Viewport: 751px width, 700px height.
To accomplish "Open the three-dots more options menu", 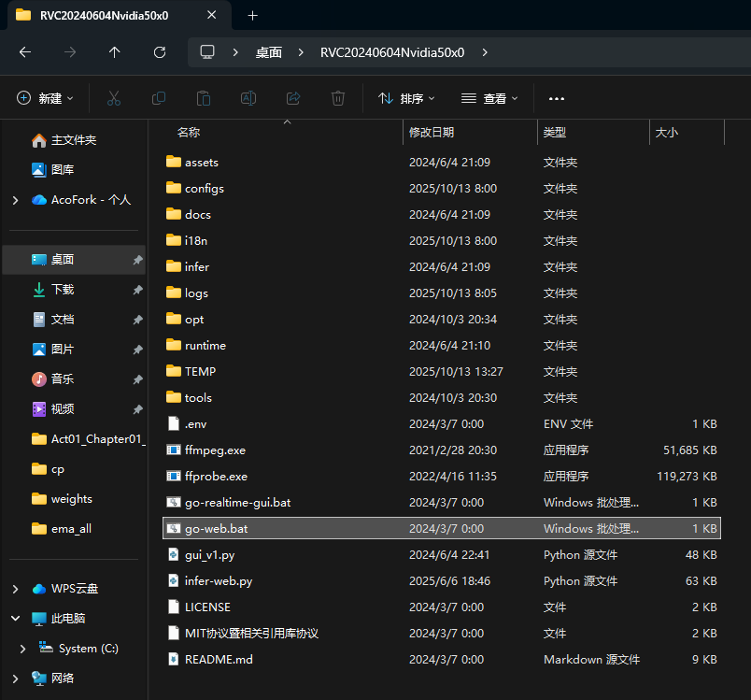I will (557, 98).
